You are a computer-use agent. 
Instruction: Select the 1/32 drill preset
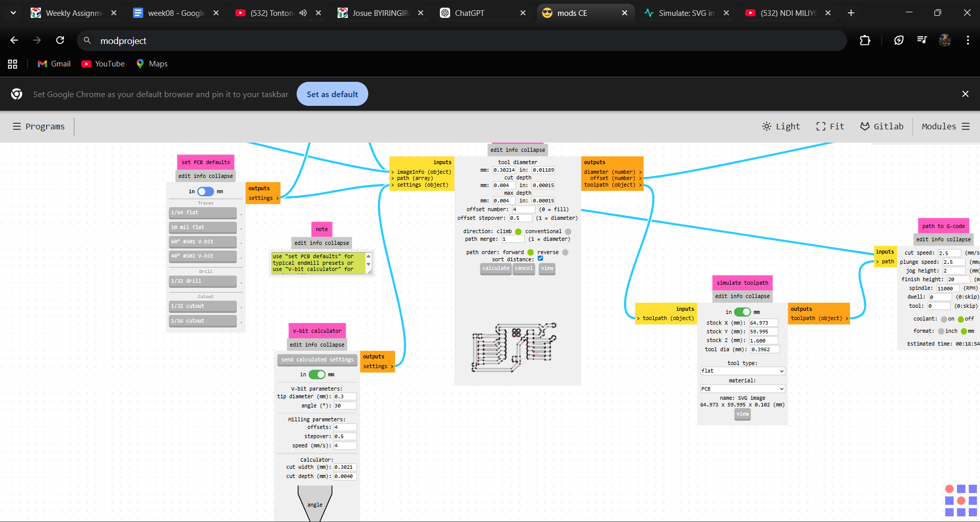(203, 281)
